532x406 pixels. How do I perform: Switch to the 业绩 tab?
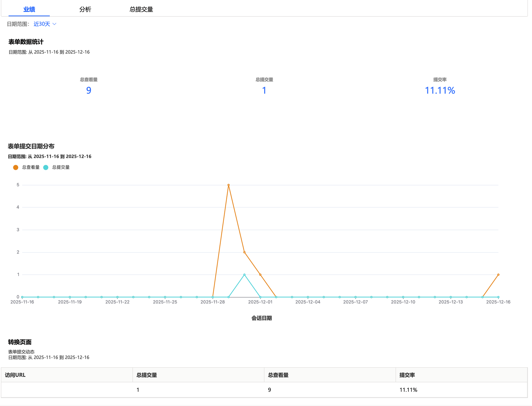[29, 10]
